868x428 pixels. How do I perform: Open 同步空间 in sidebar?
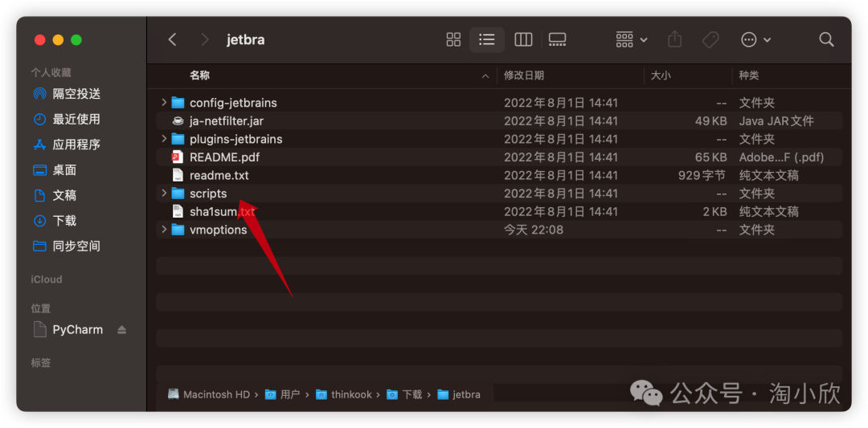[x=67, y=246]
